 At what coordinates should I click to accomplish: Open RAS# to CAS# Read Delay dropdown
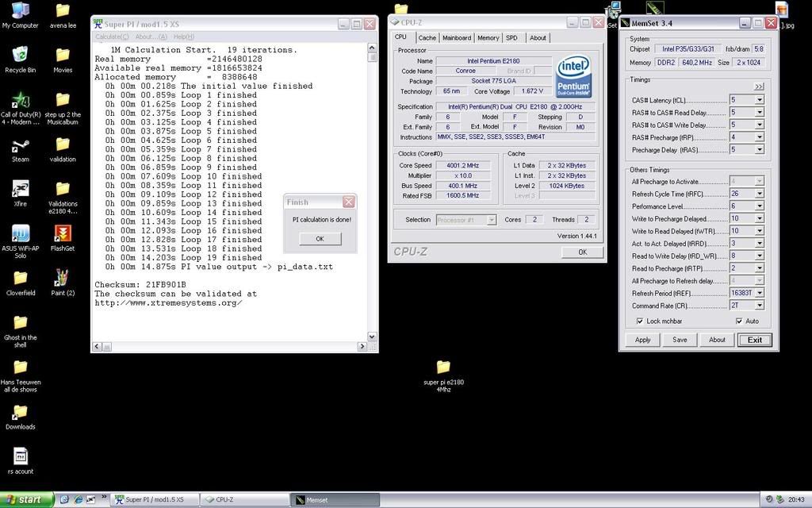pyautogui.click(x=759, y=112)
